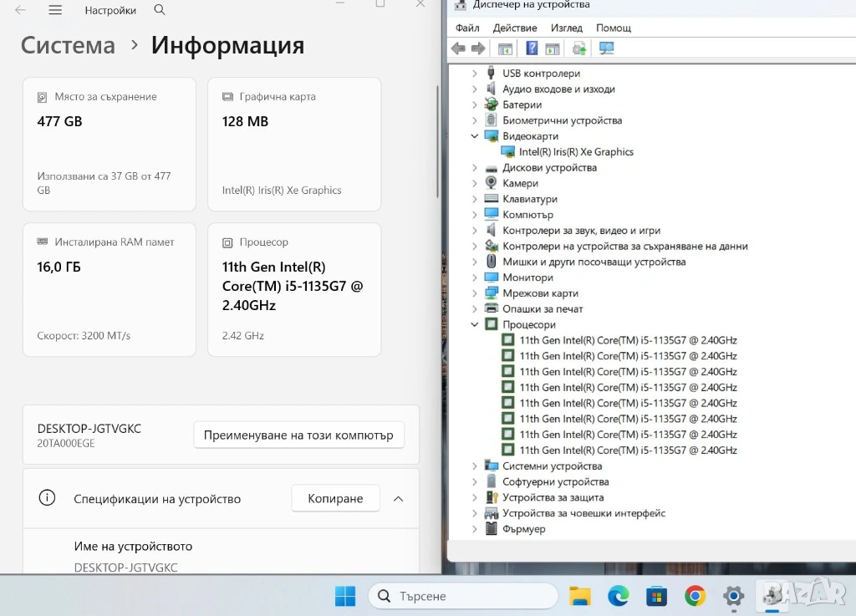Image resolution: width=856 pixels, height=616 pixels.
Task: Open Microsoft Edge from the taskbar
Action: coord(618,596)
